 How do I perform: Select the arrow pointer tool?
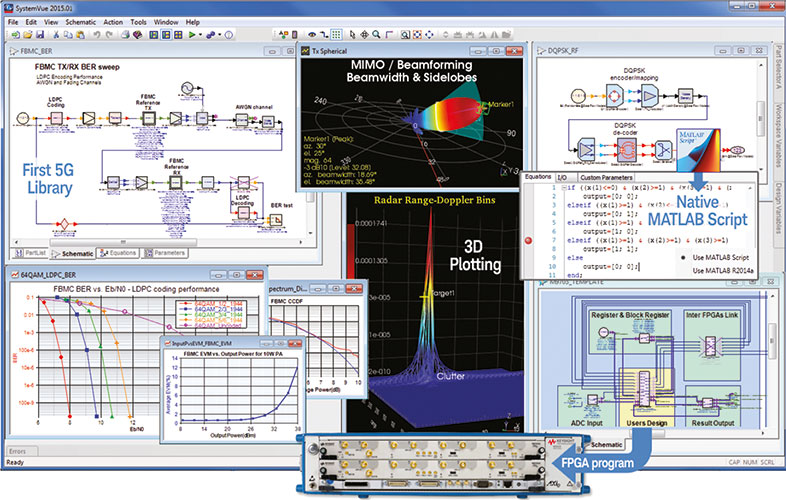click(352, 35)
